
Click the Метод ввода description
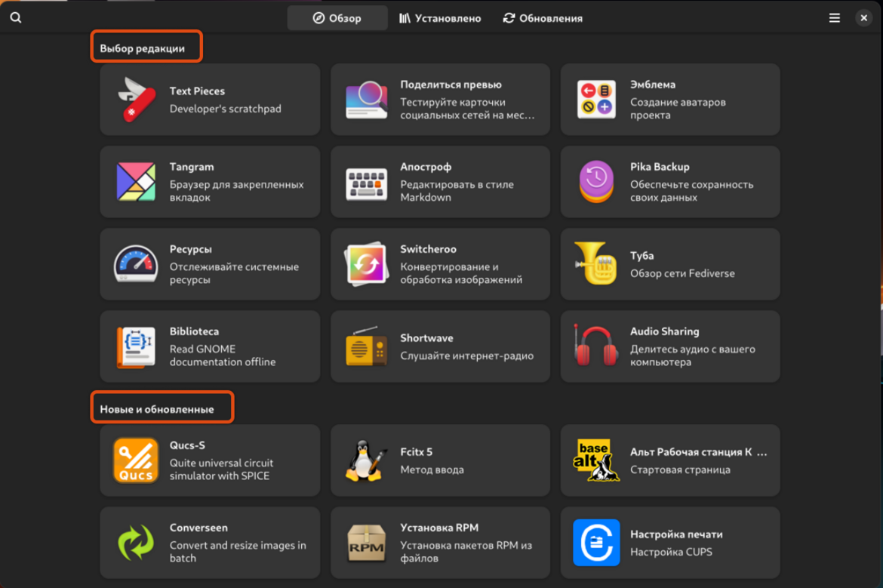pyautogui.click(x=432, y=469)
